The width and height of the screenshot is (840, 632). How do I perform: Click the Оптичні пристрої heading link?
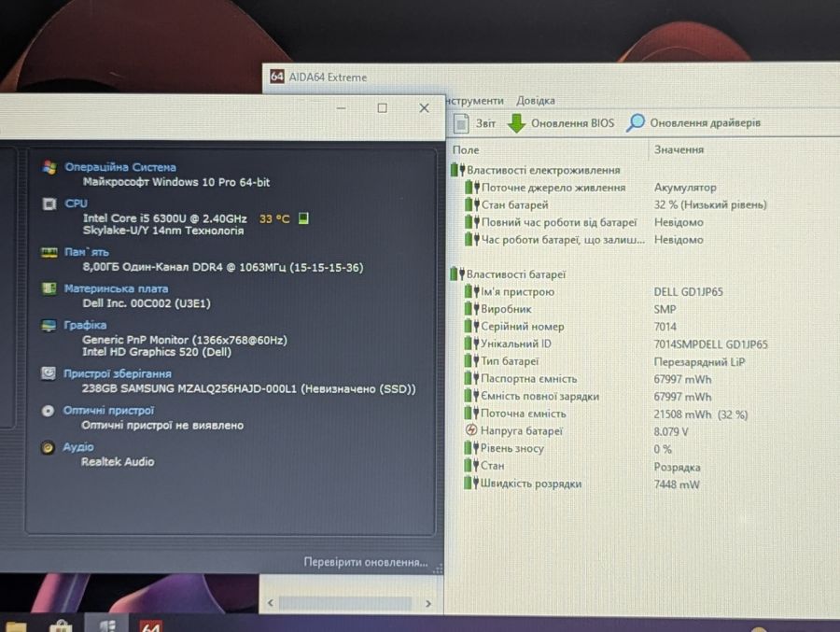(x=108, y=410)
